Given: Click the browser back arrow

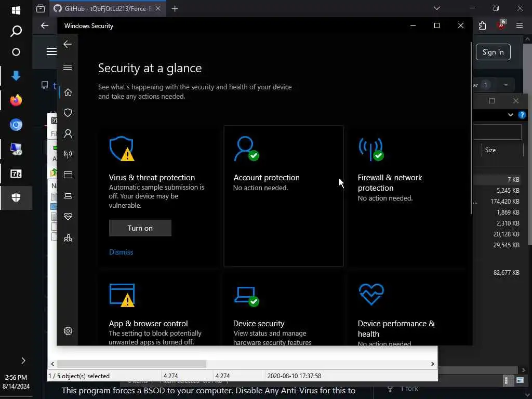Looking at the screenshot, I should [x=45, y=26].
